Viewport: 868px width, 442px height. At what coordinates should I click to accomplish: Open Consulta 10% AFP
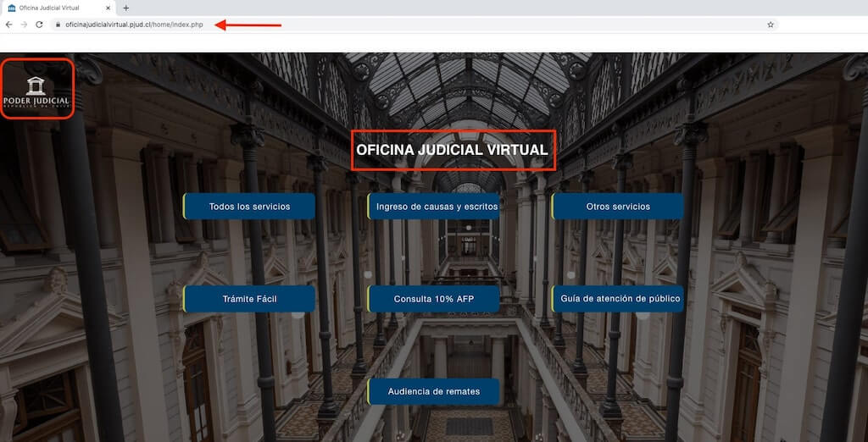point(433,299)
